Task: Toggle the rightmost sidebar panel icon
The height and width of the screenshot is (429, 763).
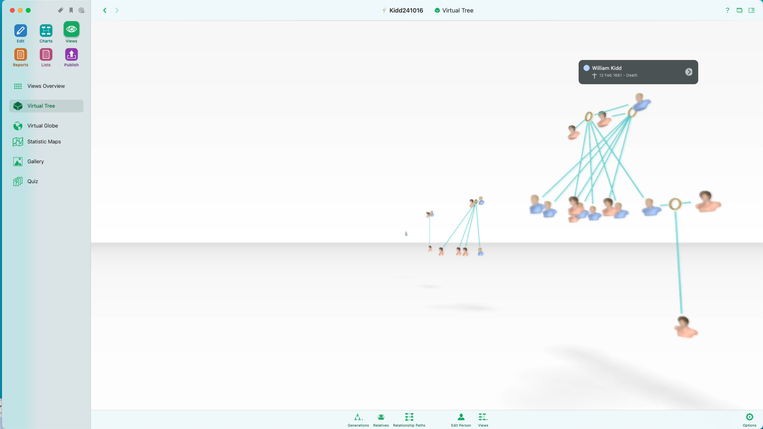Action: pos(751,10)
